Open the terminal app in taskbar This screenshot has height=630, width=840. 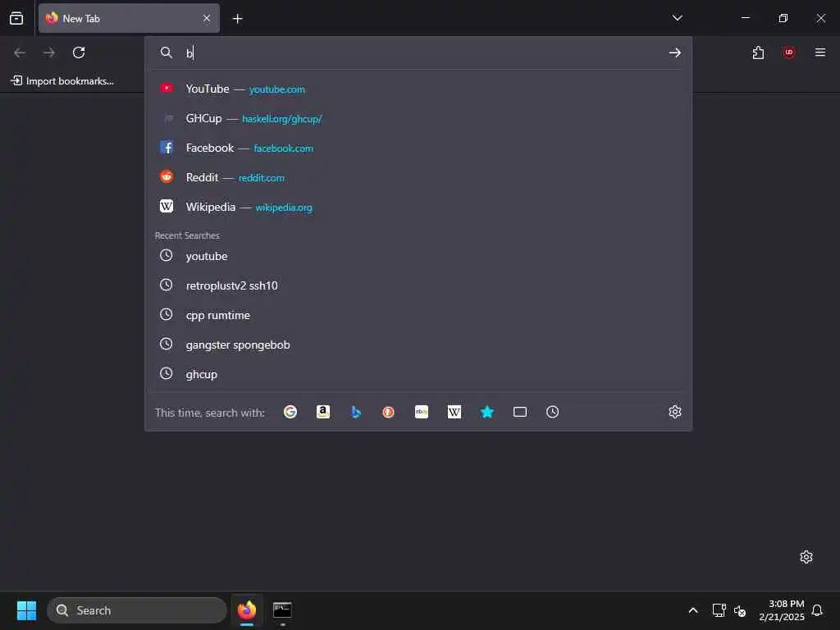click(x=282, y=610)
